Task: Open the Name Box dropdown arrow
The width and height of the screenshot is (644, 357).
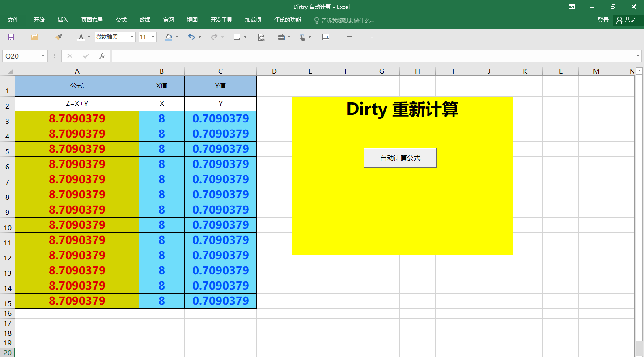Action: pos(43,56)
